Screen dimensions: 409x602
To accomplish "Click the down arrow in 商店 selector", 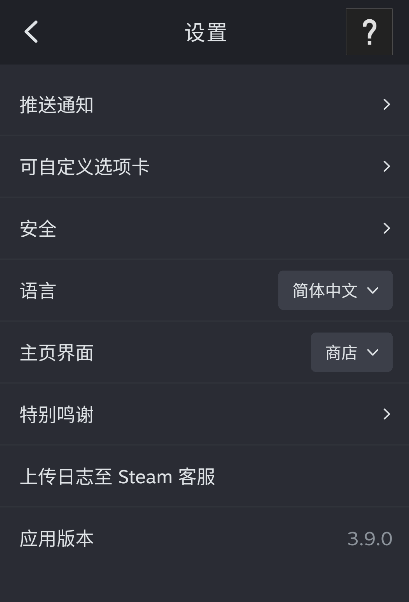I will pyautogui.click(x=373, y=352).
